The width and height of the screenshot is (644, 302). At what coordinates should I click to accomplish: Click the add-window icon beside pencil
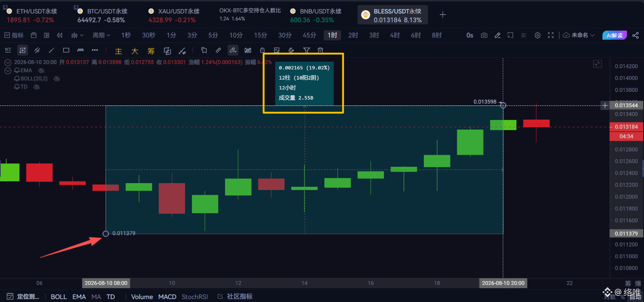(510, 35)
